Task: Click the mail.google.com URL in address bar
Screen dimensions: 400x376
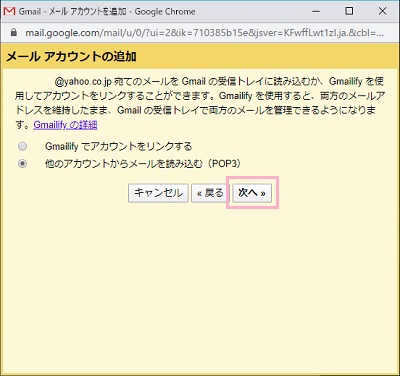Action: (x=204, y=33)
